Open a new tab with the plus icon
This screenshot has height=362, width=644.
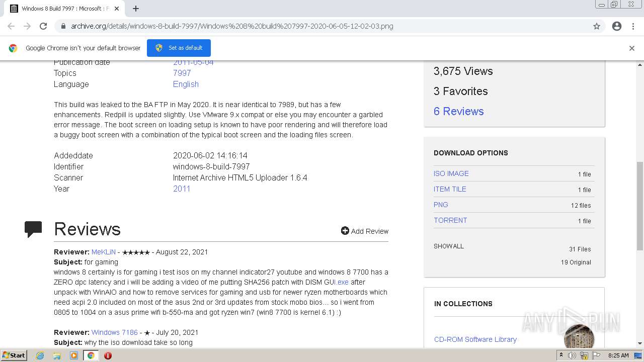[136, 9]
